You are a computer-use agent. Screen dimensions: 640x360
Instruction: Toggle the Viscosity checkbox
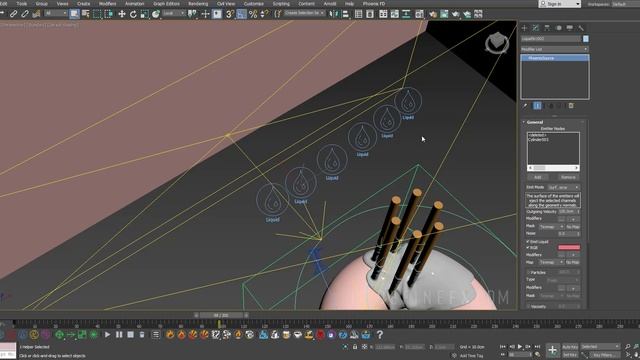click(528, 306)
